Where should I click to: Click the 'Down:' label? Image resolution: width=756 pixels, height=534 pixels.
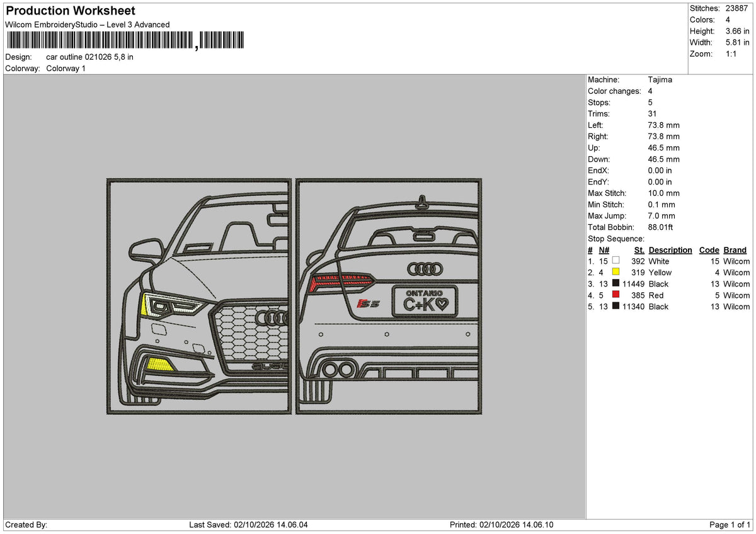(x=599, y=159)
